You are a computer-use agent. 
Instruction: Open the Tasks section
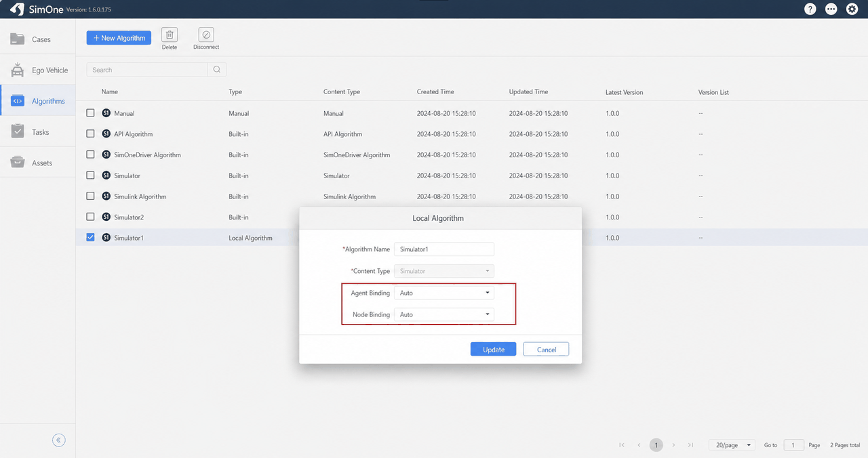pyautogui.click(x=37, y=132)
